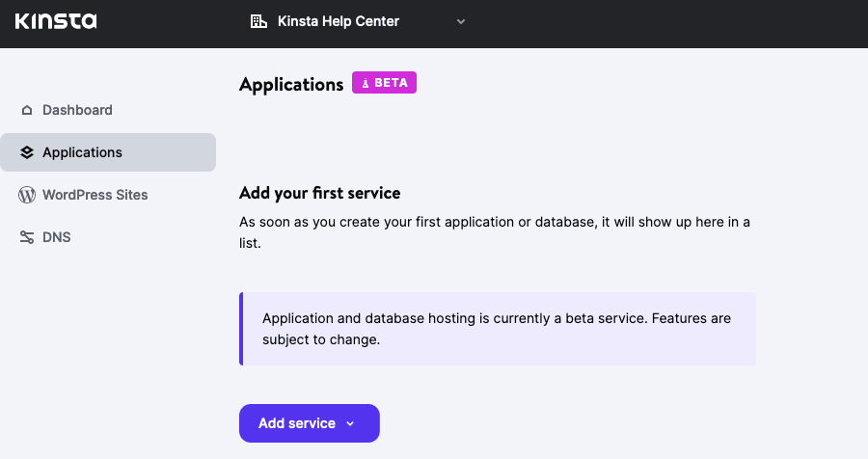Click the Applications layers icon
868x459 pixels.
[27, 152]
